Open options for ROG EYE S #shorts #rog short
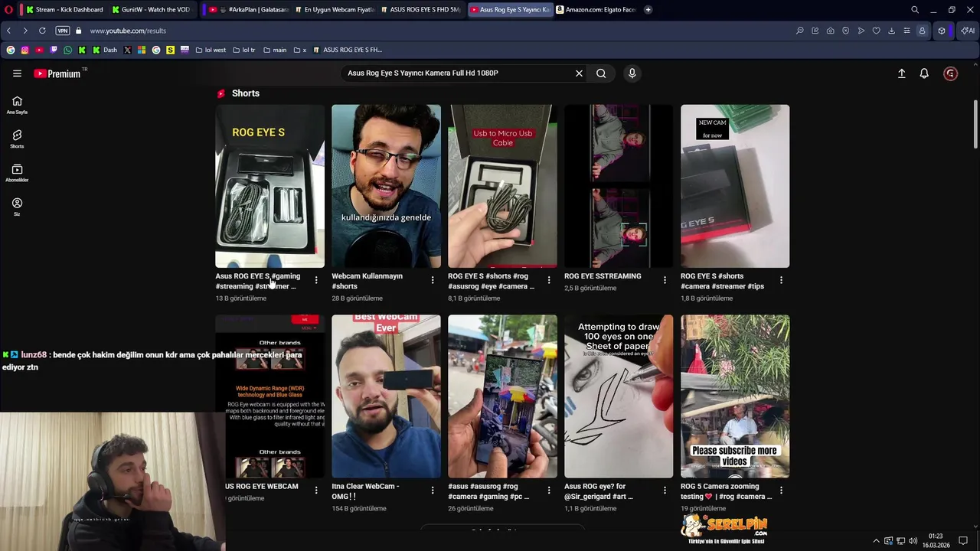Image resolution: width=980 pixels, height=551 pixels. (549, 280)
